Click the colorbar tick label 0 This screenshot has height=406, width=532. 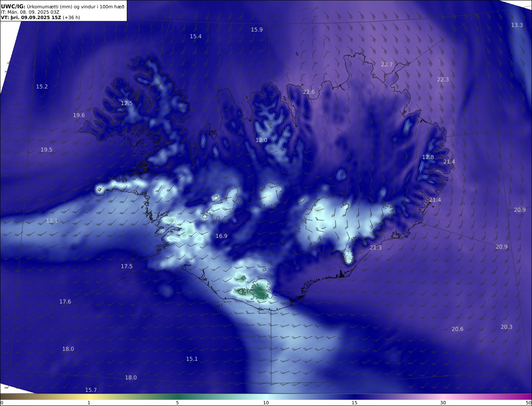2,403
